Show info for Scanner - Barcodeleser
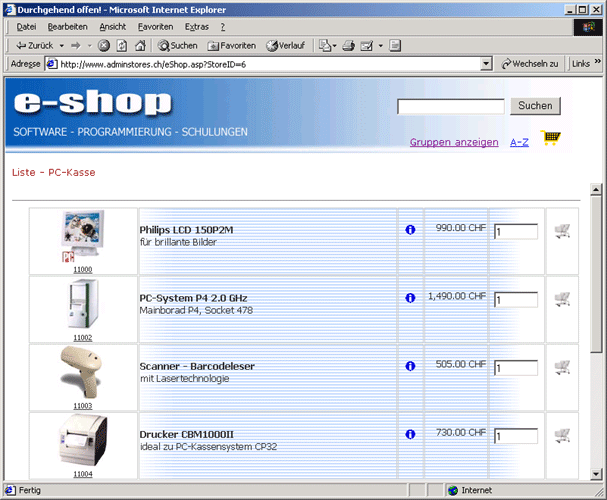Image resolution: width=607 pixels, height=500 pixels. pyautogui.click(x=410, y=366)
